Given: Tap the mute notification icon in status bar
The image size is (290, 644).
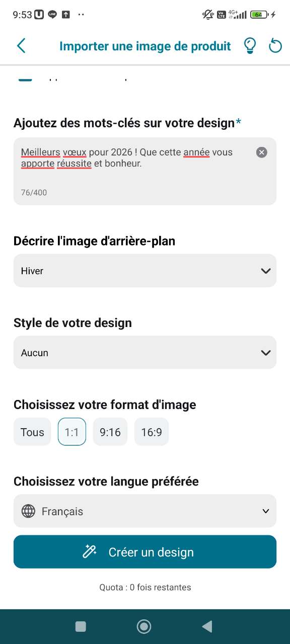Looking at the screenshot, I should (x=207, y=14).
